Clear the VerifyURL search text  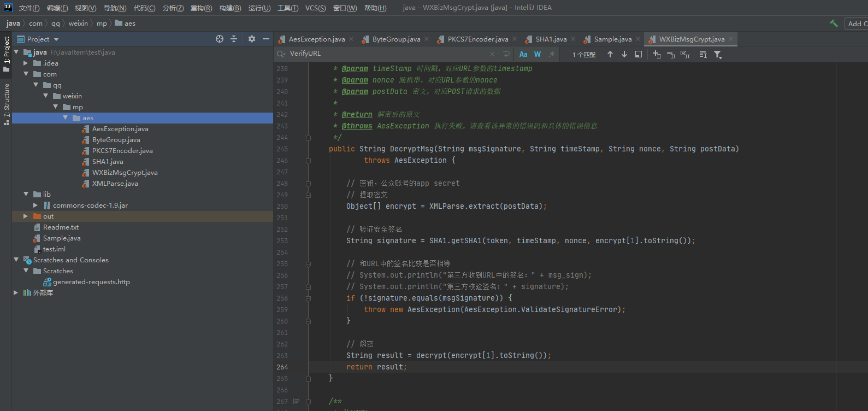coord(492,54)
